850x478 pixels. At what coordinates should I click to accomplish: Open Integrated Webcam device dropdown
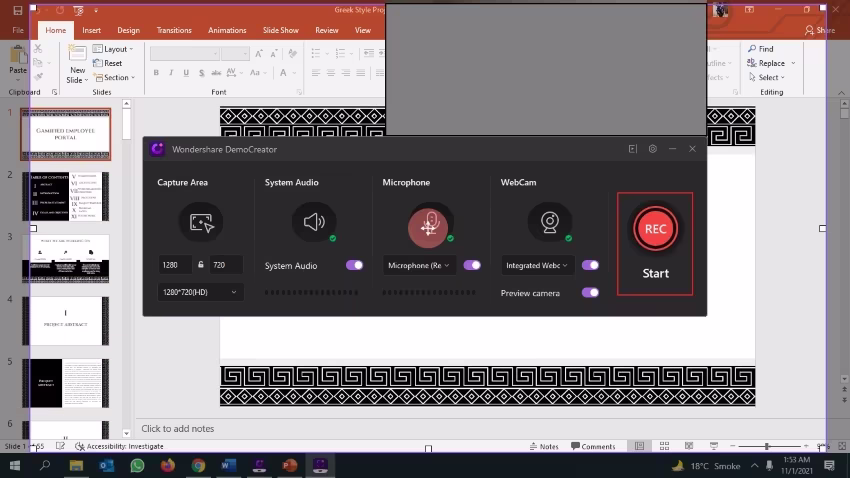537,265
